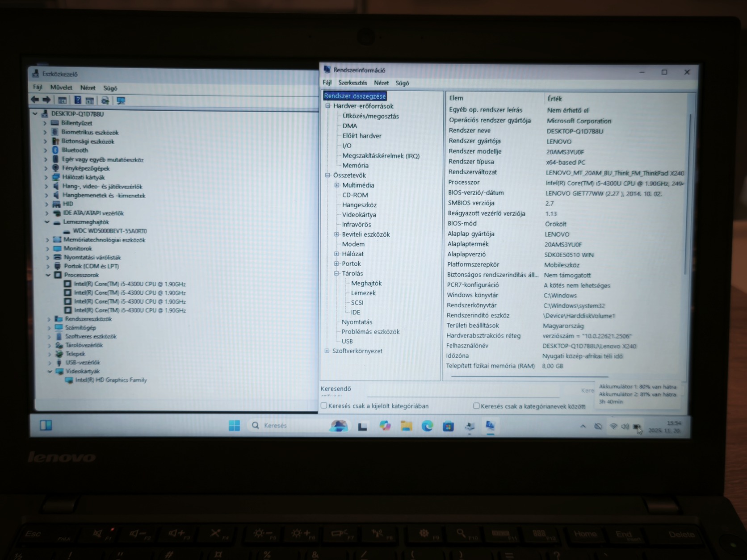Select 'Számítógép' in Eszközkezelő tree
Viewport: 747px width, 560px height.
(x=80, y=328)
